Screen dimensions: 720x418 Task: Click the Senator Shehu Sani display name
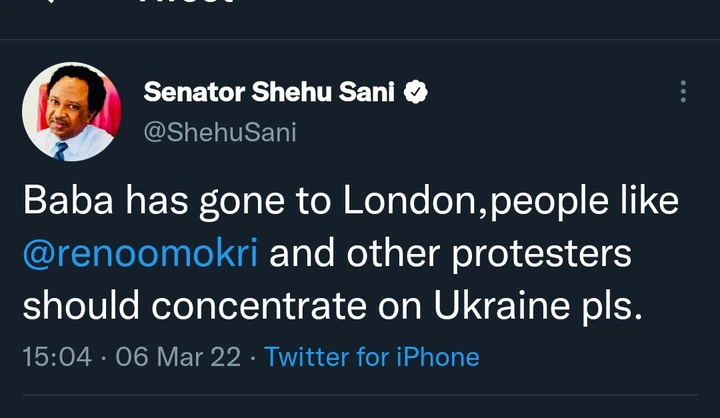tap(271, 93)
